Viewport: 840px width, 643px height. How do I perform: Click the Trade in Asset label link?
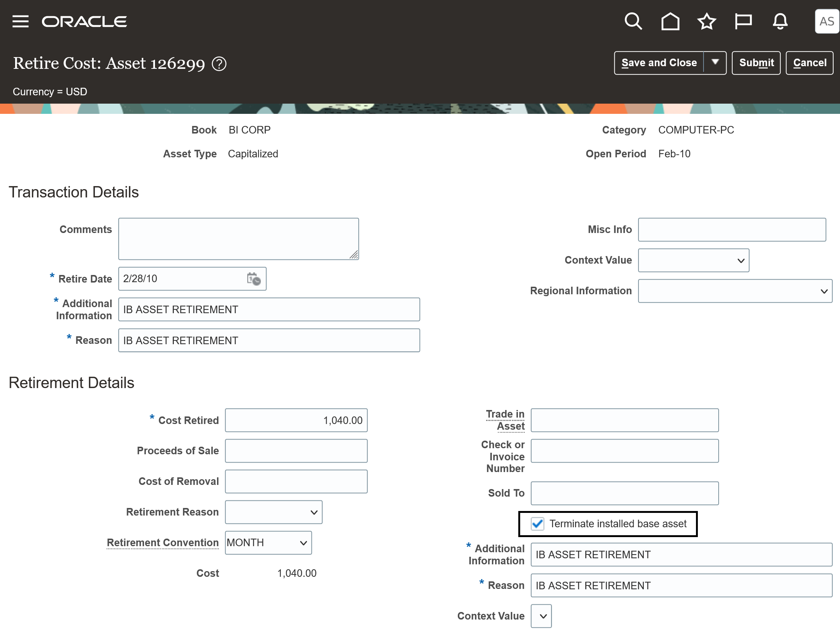click(505, 420)
